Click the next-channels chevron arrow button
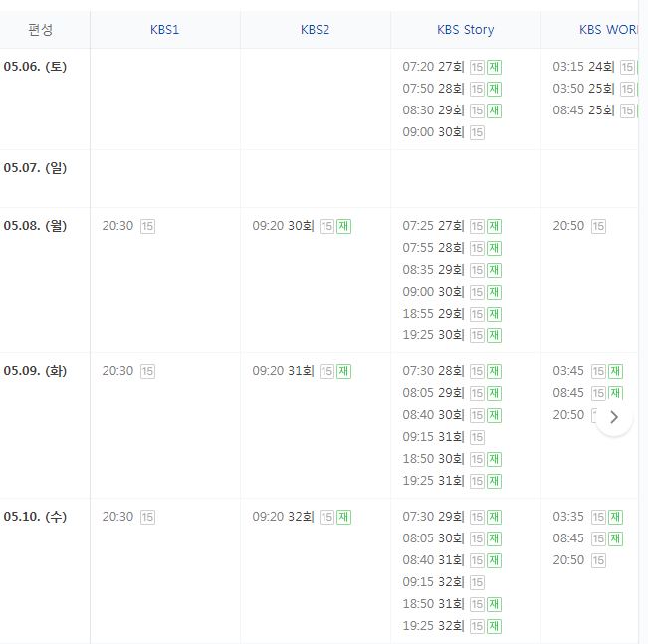This screenshot has width=648, height=644. tap(614, 417)
